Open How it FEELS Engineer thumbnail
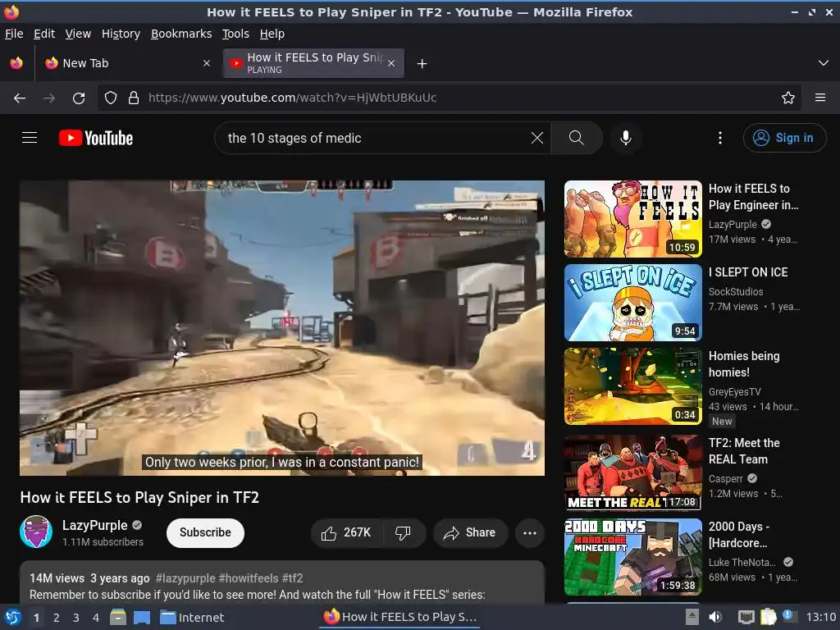 633,219
